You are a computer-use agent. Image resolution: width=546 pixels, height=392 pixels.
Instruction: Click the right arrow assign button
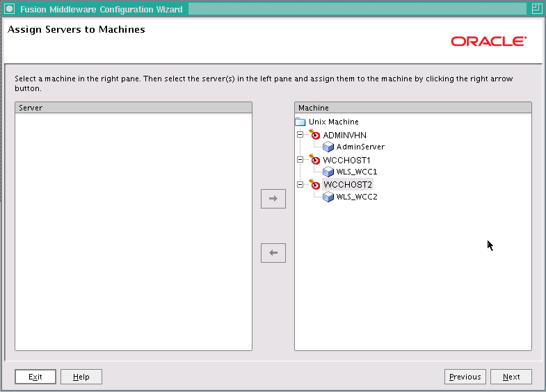273,199
